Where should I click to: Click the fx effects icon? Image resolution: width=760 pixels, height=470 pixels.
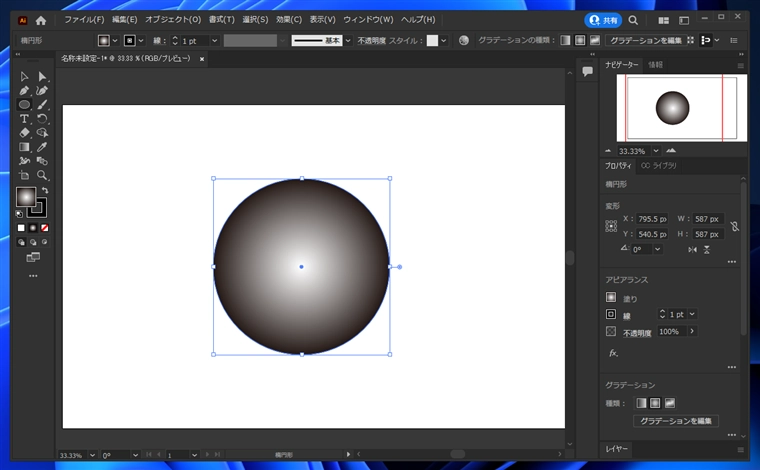613,353
